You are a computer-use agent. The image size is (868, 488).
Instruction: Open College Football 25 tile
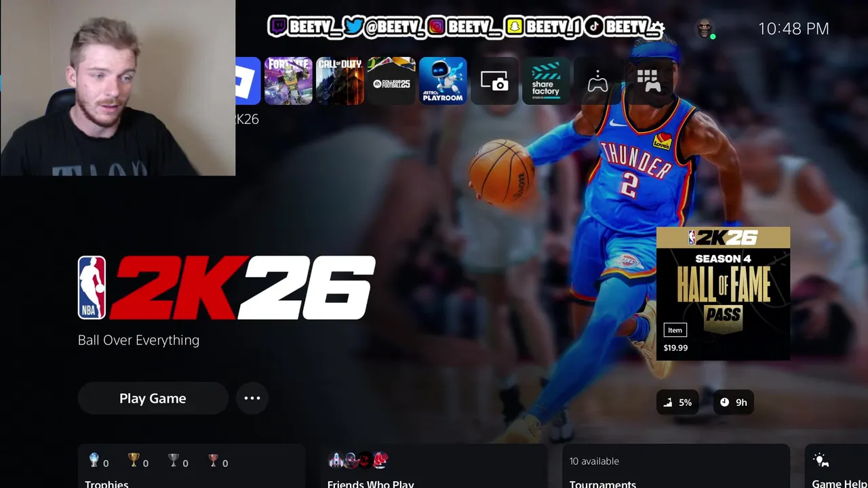pyautogui.click(x=391, y=81)
